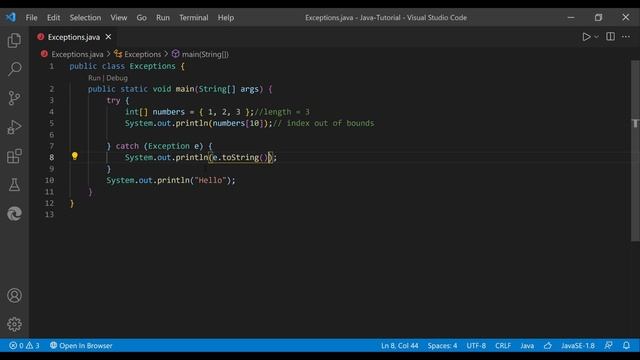Open notifications bell icon
Viewport: 640px width, 360px height.
click(x=626, y=345)
